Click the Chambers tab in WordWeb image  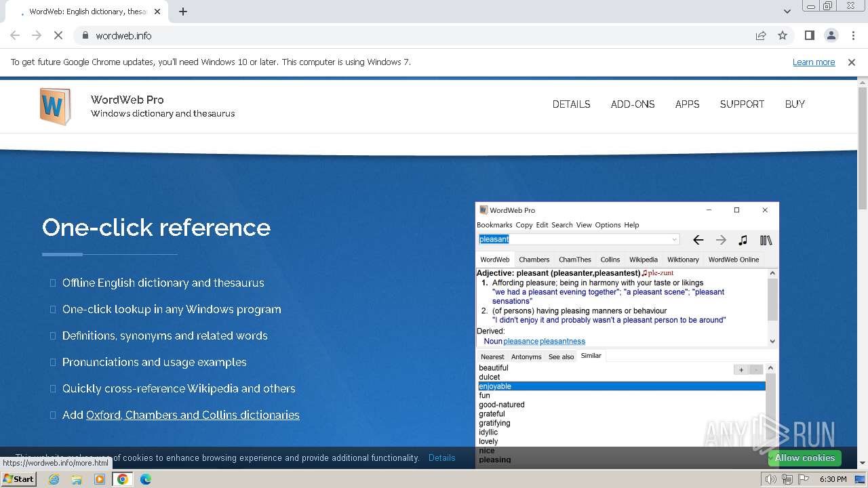click(534, 260)
